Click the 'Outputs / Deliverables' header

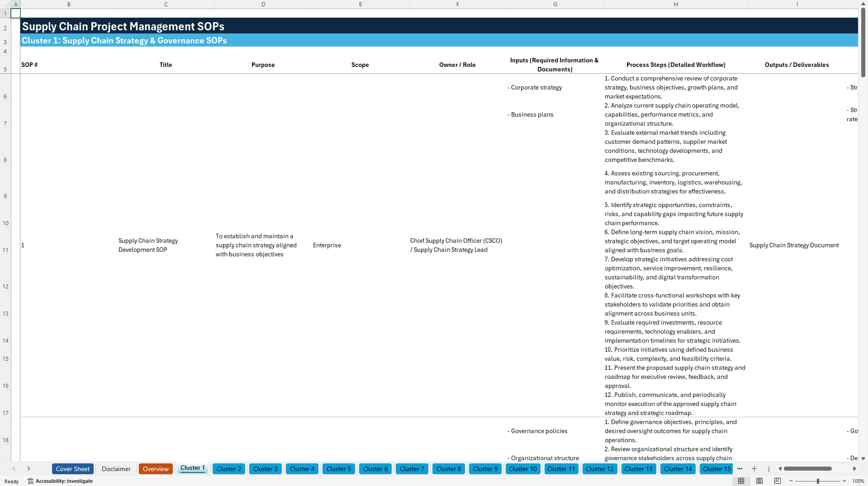[797, 65]
